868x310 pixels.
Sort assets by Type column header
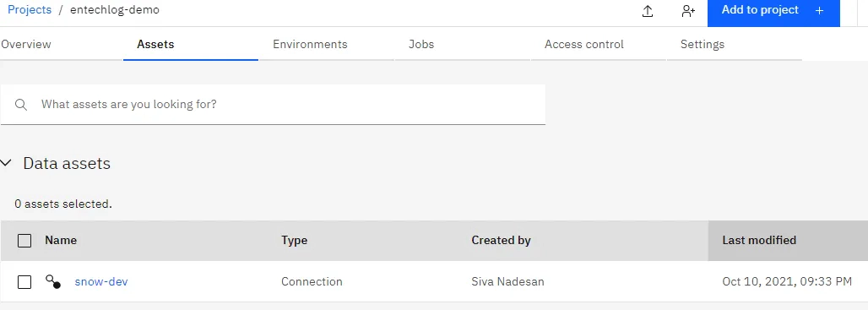click(x=294, y=240)
